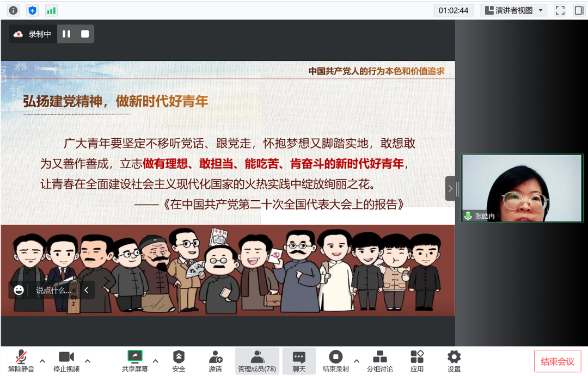The width and height of the screenshot is (588, 376).
Task: Open the emoji reaction picker
Action: point(19,290)
